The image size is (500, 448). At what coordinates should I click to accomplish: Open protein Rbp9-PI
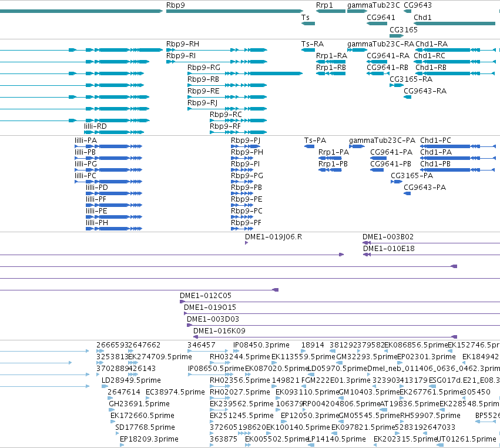[x=245, y=165]
